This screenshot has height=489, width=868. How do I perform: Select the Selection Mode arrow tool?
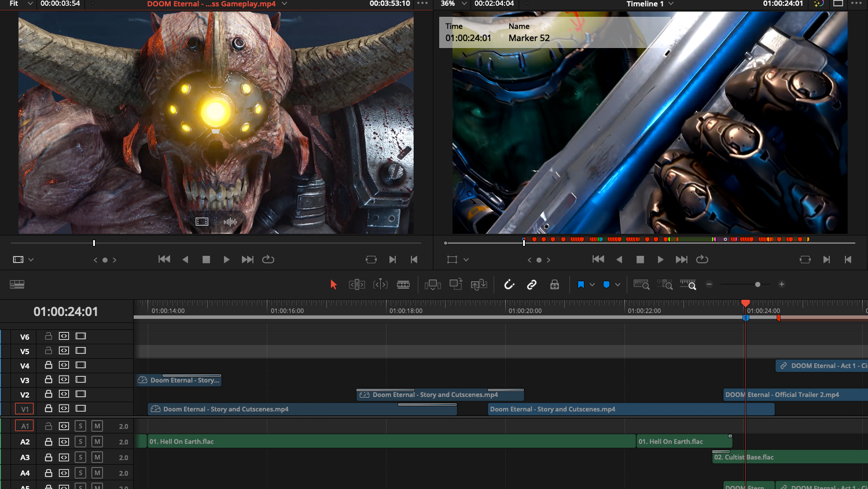pyautogui.click(x=333, y=284)
